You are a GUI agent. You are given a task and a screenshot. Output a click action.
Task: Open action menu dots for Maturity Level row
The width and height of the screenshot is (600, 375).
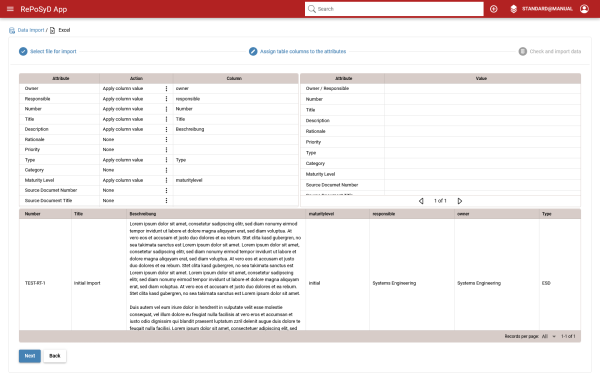166,180
